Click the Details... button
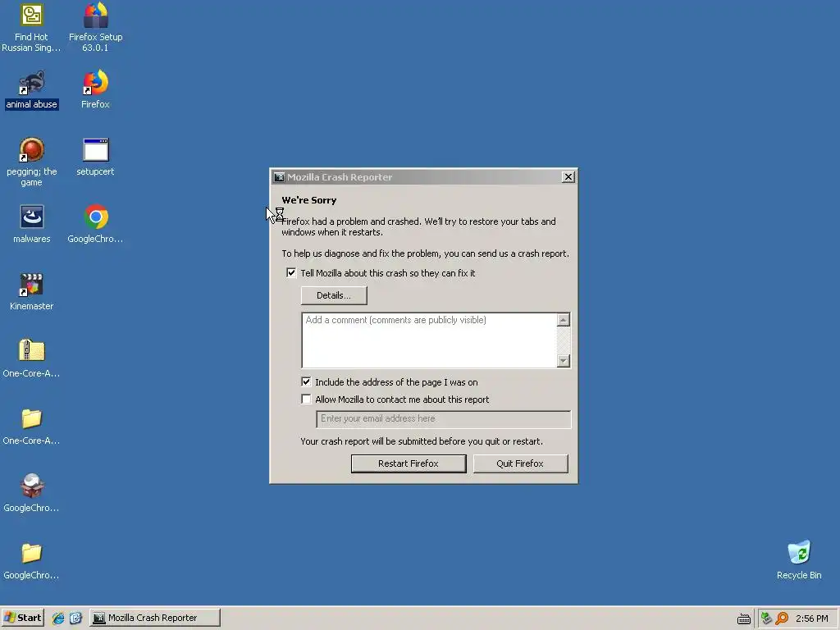The width and height of the screenshot is (840, 630). pos(334,295)
